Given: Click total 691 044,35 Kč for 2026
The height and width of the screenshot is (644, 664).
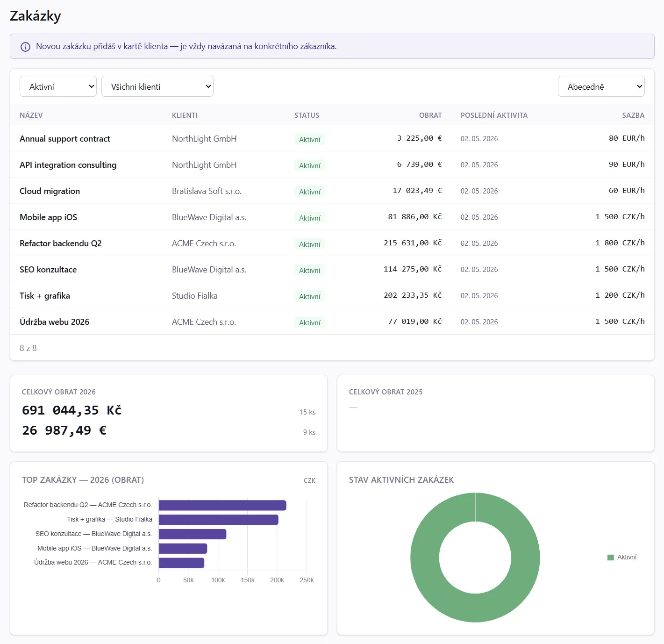Looking at the screenshot, I should 72,410.
